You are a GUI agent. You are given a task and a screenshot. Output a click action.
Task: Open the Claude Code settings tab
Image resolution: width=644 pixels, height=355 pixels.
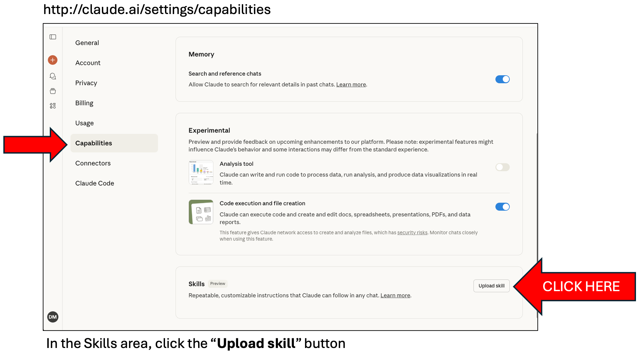tap(95, 183)
